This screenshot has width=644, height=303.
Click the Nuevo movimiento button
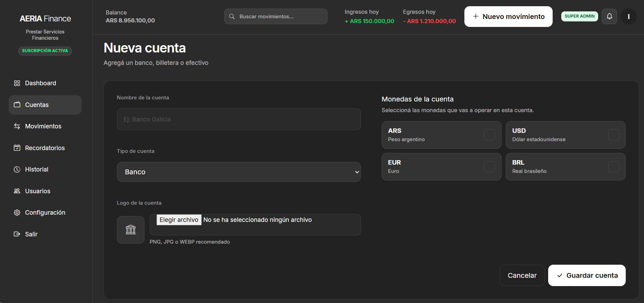[508, 16]
